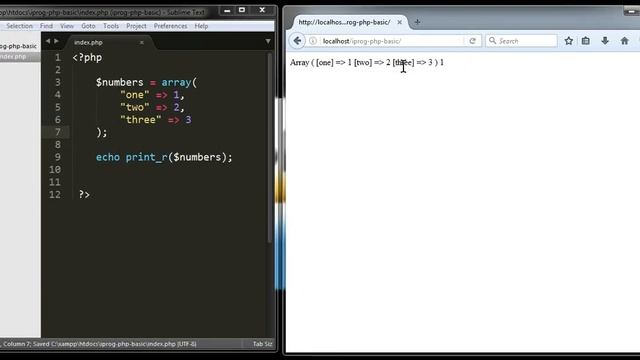This screenshot has height=360, width=640.
Task: Open the Find menu in Sublime Text
Action: pos(46,26)
